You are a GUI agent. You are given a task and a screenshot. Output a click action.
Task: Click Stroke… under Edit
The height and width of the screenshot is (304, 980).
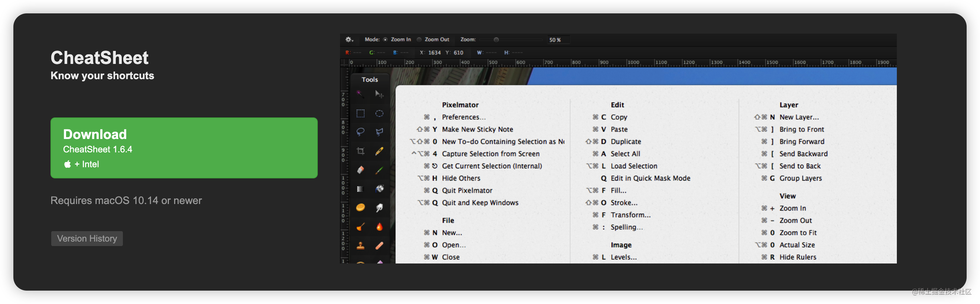pos(624,202)
